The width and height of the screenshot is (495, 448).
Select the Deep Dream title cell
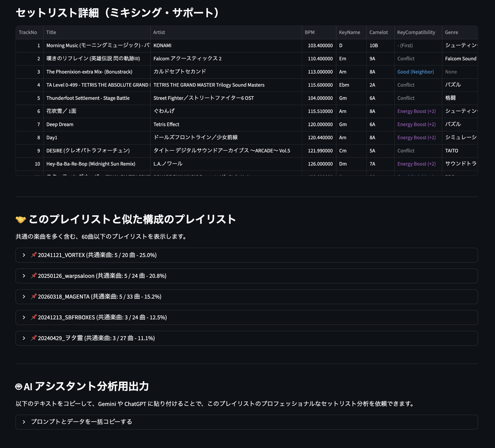point(60,124)
